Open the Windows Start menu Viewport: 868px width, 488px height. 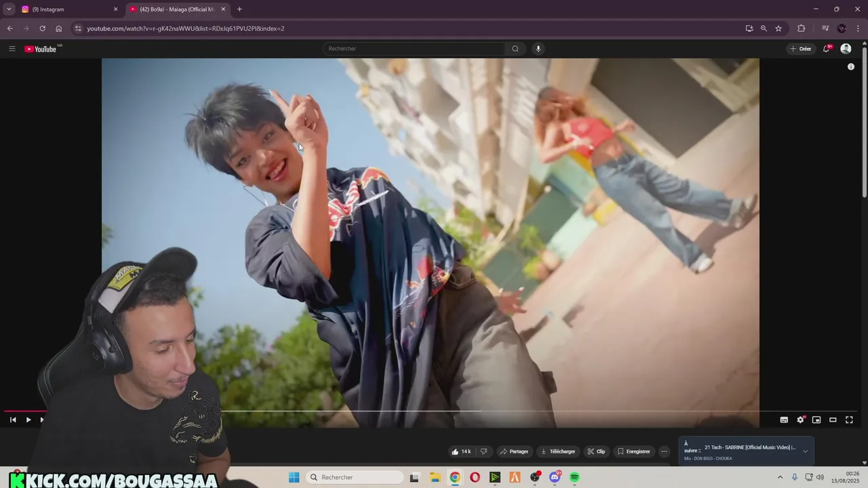click(x=294, y=477)
